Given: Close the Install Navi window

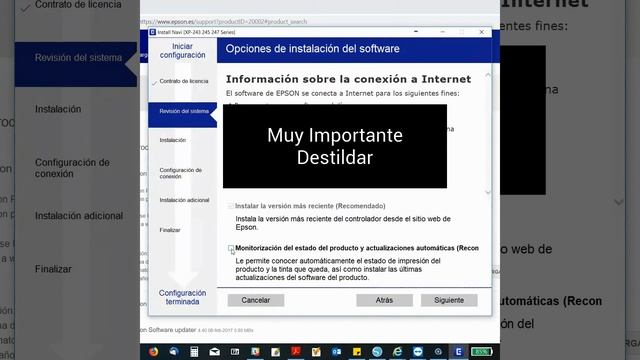Looking at the screenshot, I should click(482, 32).
